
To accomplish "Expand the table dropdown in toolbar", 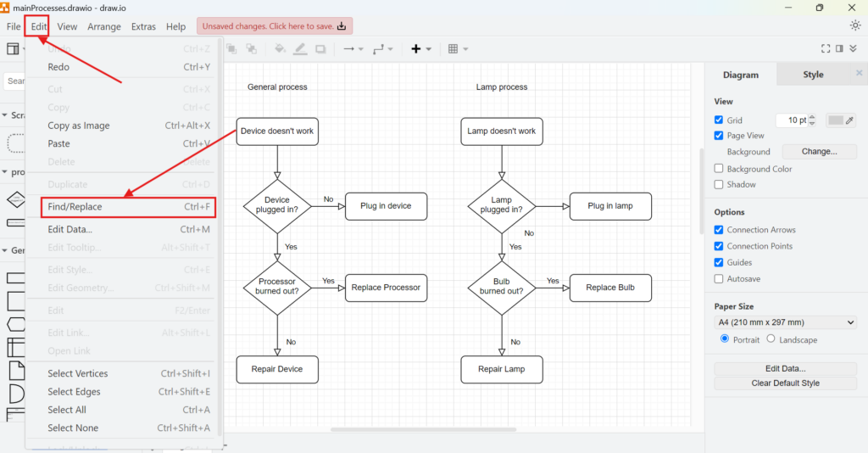I will [x=458, y=49].
